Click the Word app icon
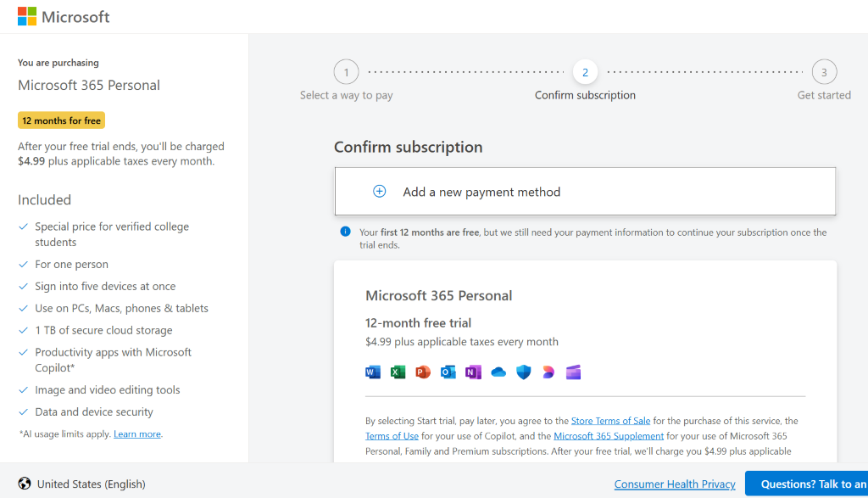 (373, 372)
